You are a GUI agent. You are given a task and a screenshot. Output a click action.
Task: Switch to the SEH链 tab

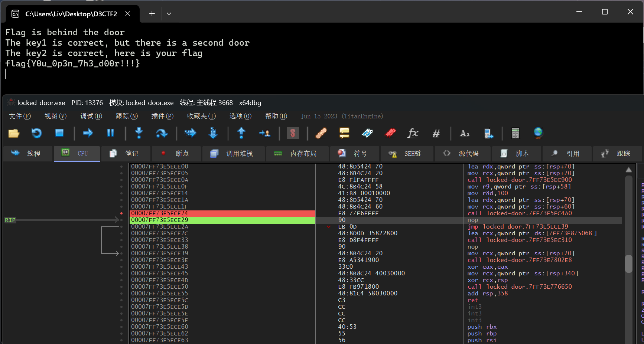tap(407, 154)
